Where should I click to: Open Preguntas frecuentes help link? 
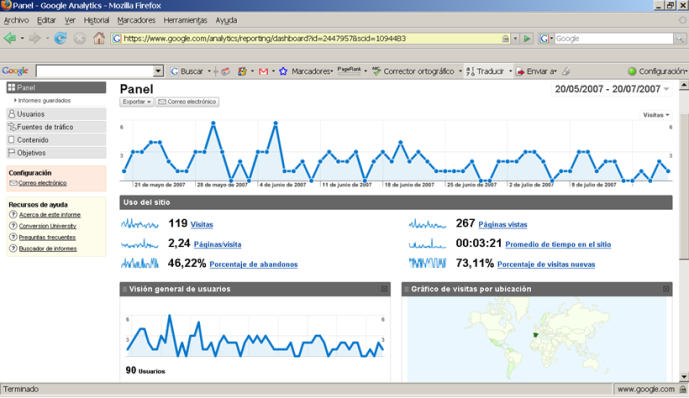click(x=47, y=237)
